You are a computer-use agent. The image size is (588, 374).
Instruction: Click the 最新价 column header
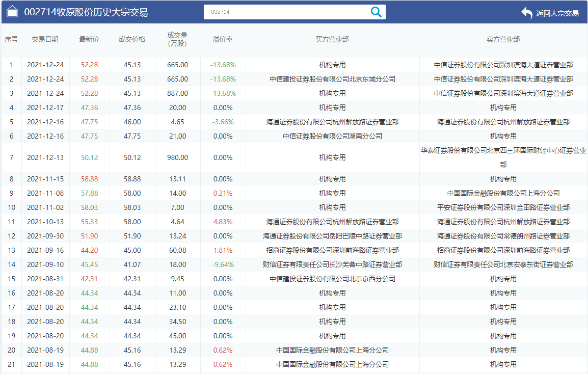[89, 39]
